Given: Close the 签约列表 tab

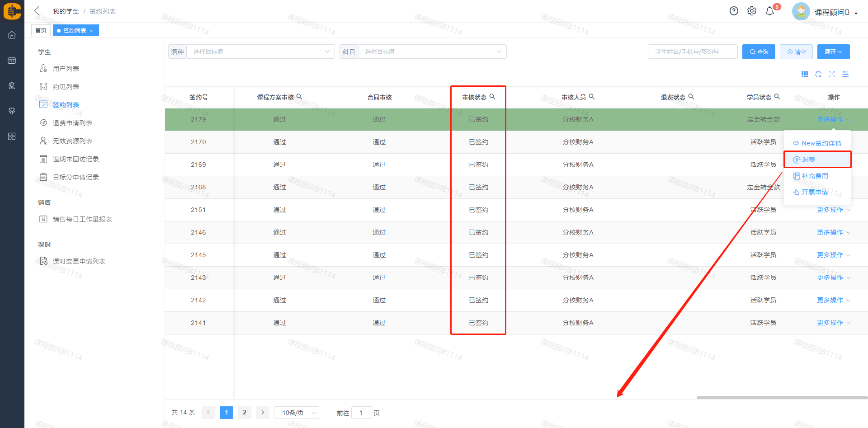Looking at the screenshot, I should click(91, 31).
